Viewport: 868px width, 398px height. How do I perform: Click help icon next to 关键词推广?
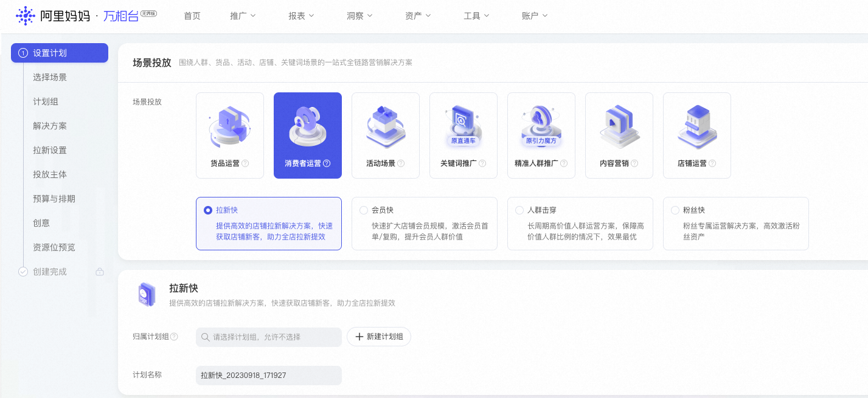(x=482, y=163)
